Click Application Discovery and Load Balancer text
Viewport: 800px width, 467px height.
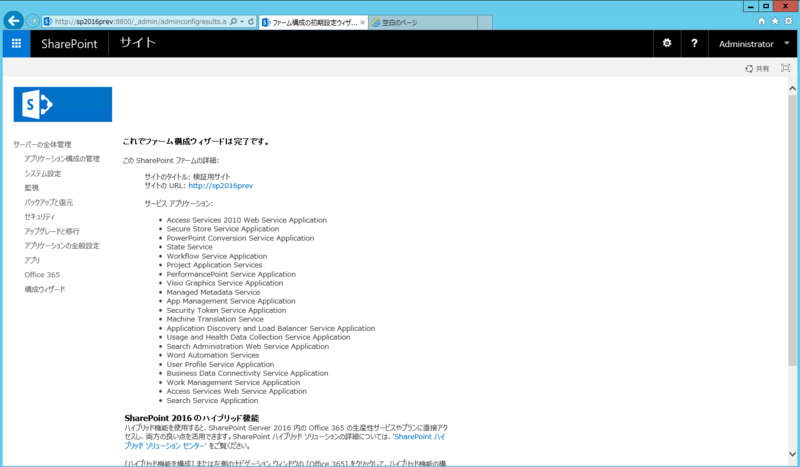click(270, 329)
